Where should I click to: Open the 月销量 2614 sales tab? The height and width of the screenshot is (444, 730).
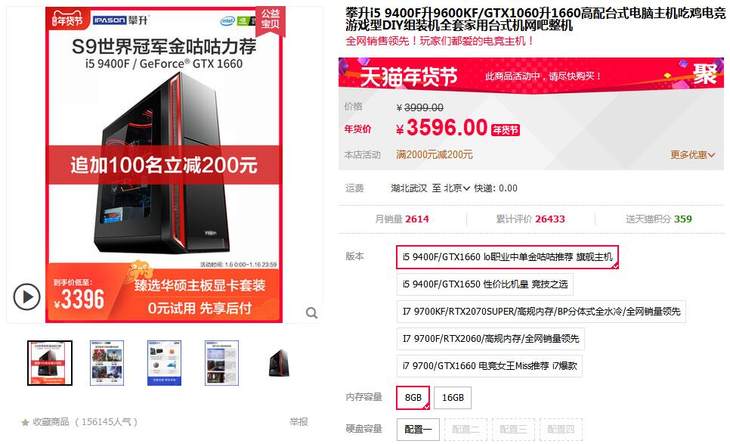tap(402, 219)
